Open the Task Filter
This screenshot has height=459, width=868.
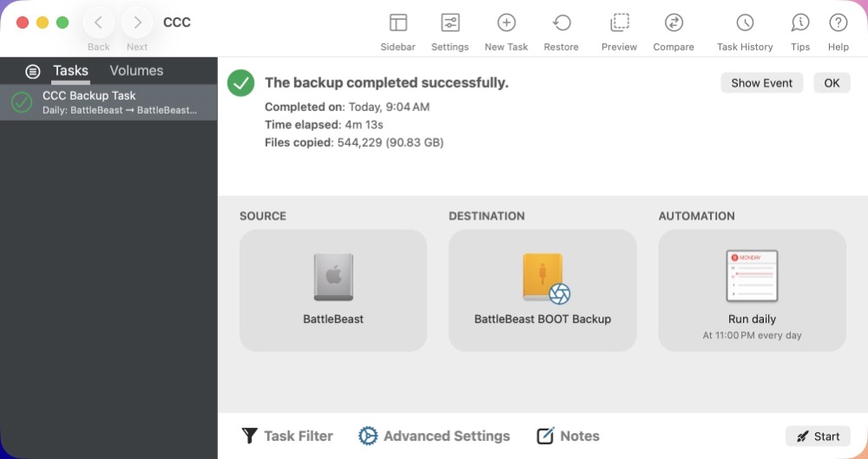click(x=287, y=436)
